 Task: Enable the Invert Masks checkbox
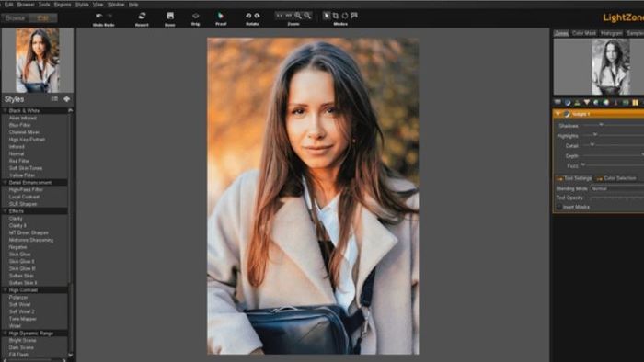click(x=559, y=207)
